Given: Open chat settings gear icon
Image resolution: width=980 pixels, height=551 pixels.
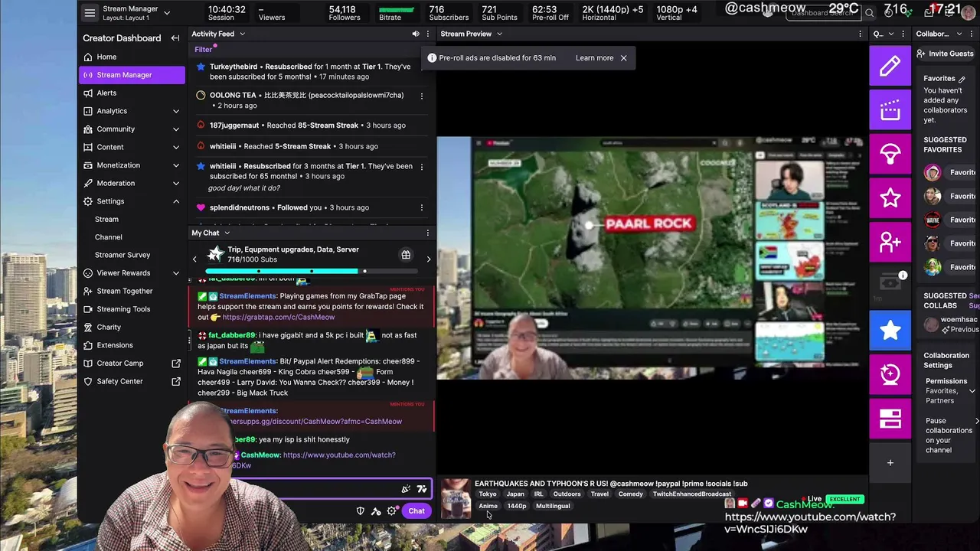Looking at the screenshot, I should coord(392,511).
